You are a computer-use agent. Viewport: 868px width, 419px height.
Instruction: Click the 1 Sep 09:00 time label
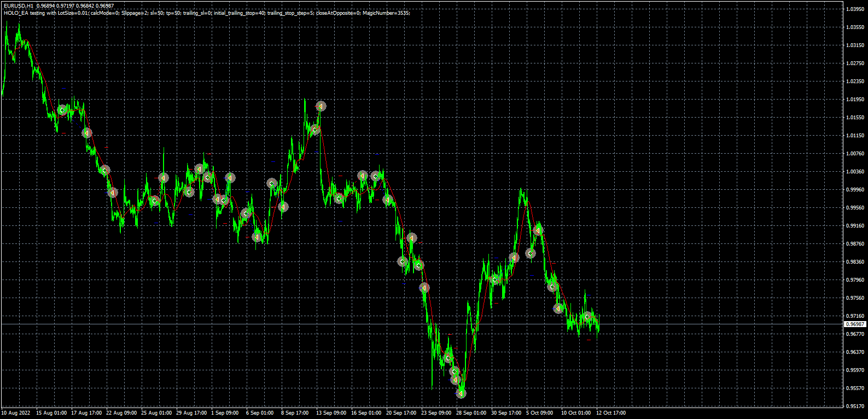point(225,413)
